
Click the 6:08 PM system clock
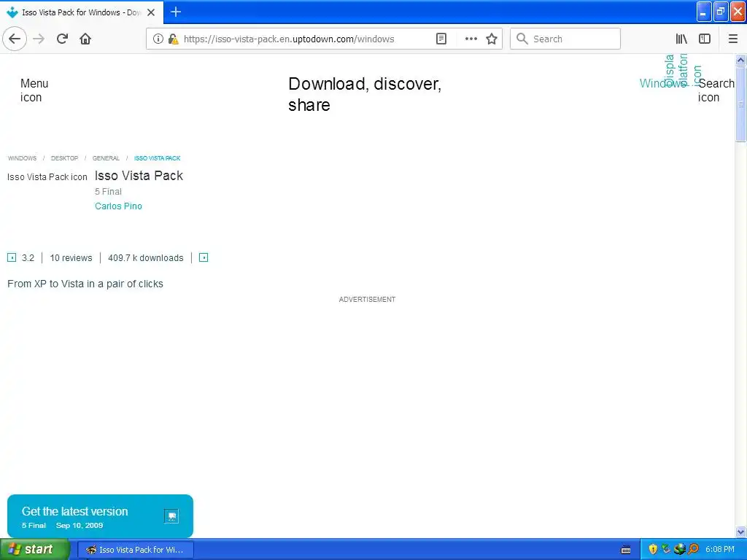[720, 550]
